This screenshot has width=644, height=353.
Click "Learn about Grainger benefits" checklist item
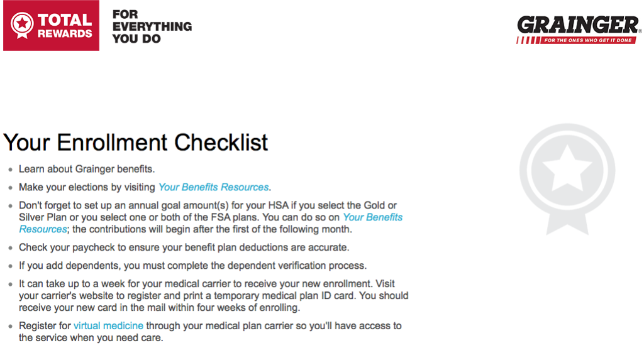pyautogui.click(x=87, y=169)
